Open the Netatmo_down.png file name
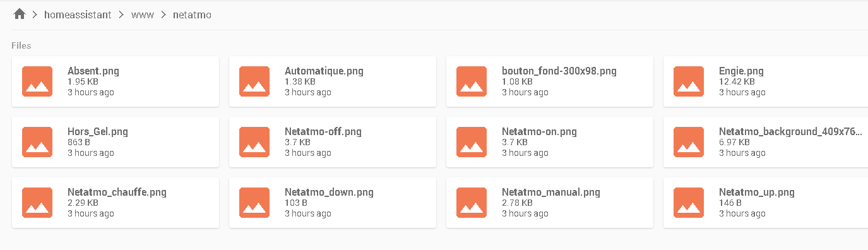Viewport: 868px width, 250px height. pyautogui.click(x=329, y=193)
